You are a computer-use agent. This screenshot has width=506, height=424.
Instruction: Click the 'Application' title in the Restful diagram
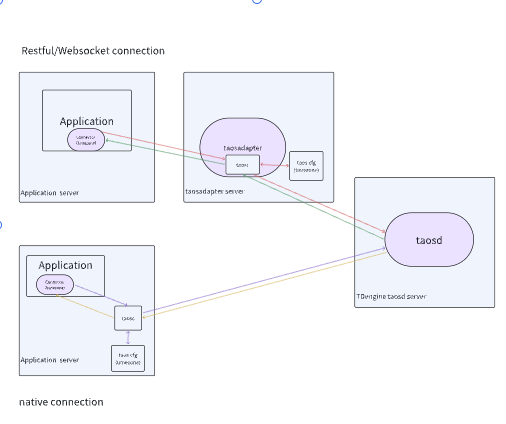click(87, 121)
